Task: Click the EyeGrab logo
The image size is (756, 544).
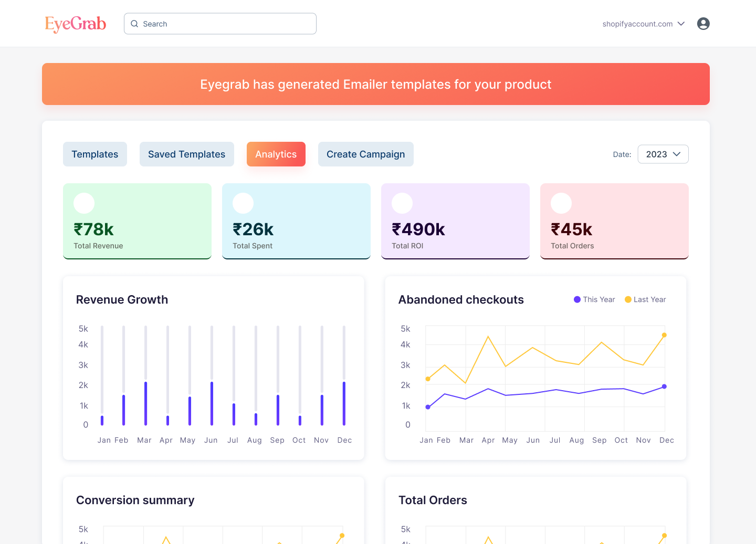Action: coord(76,24)
